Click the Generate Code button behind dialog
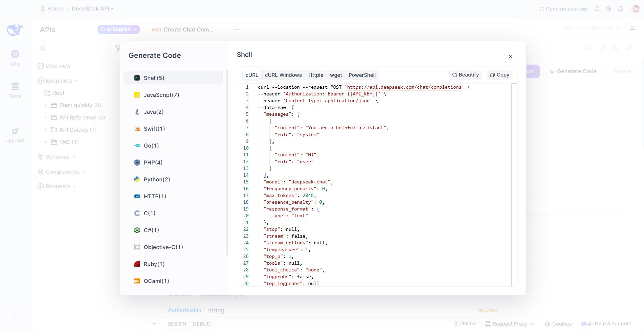The width and height of the screenshot is (644, 332). [573, 71]
